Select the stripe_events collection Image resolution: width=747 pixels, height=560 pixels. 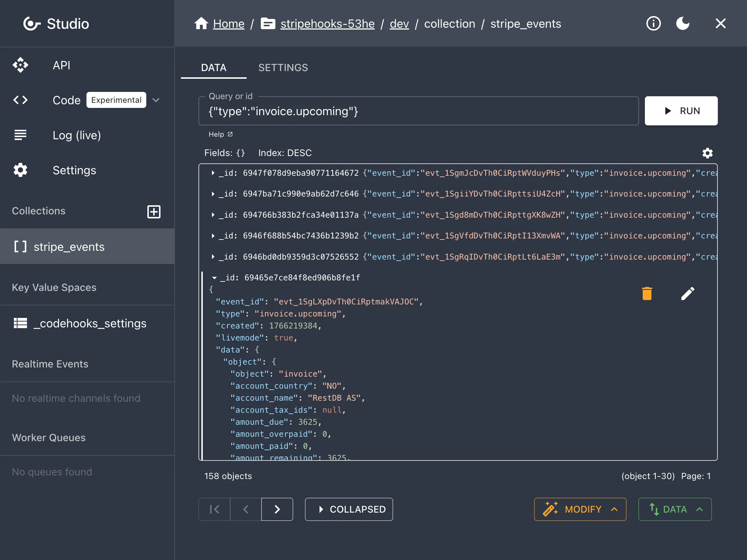(x=69, y=246)
